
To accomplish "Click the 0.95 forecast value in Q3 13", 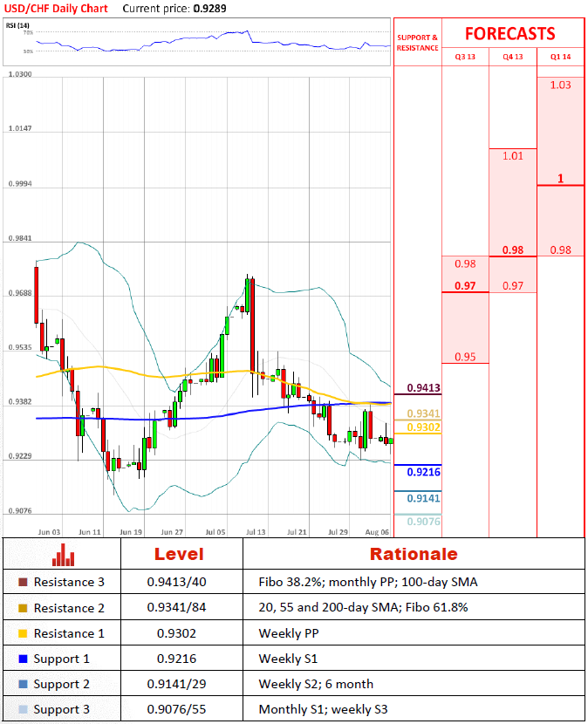I will [465, 357].
